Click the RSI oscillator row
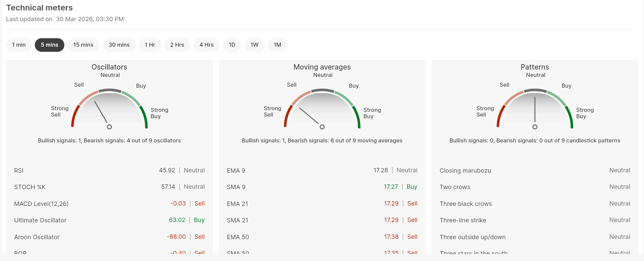The image size is (644, 261). (x=109, y=170)
